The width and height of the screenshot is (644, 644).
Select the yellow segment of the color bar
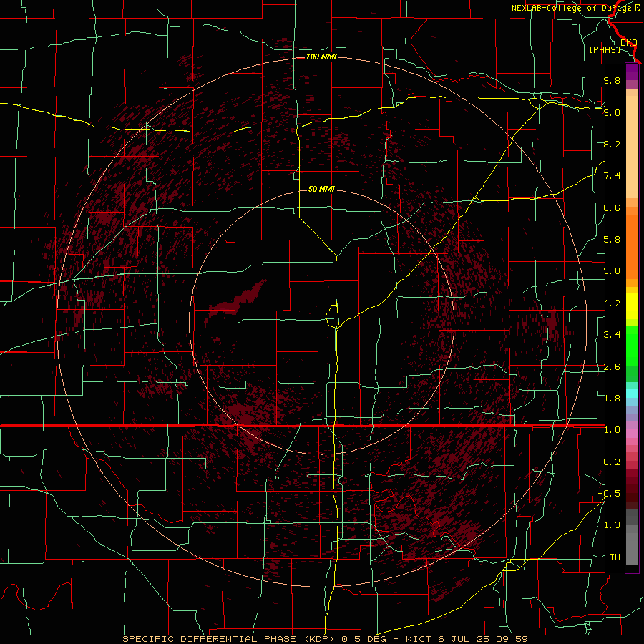(x=632, y=306)
